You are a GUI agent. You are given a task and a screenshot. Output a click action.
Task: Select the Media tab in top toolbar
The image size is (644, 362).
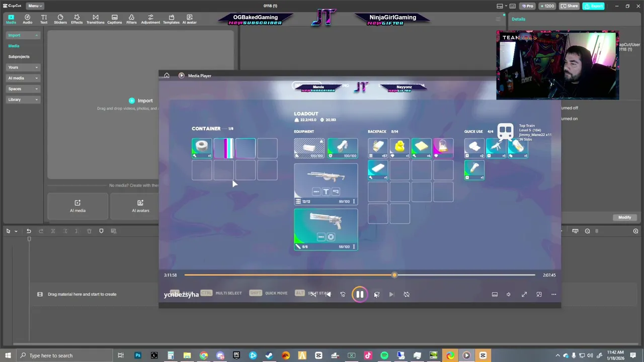[11, 19]
